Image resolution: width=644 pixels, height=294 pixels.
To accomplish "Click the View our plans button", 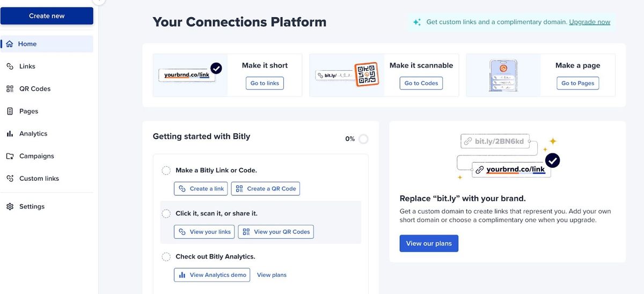I will [x=429, y=244].
